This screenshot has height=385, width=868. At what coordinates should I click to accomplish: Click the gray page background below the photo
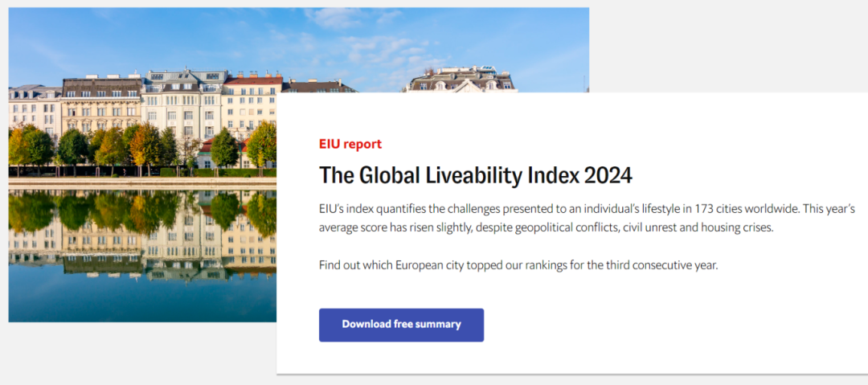(137, 354)
